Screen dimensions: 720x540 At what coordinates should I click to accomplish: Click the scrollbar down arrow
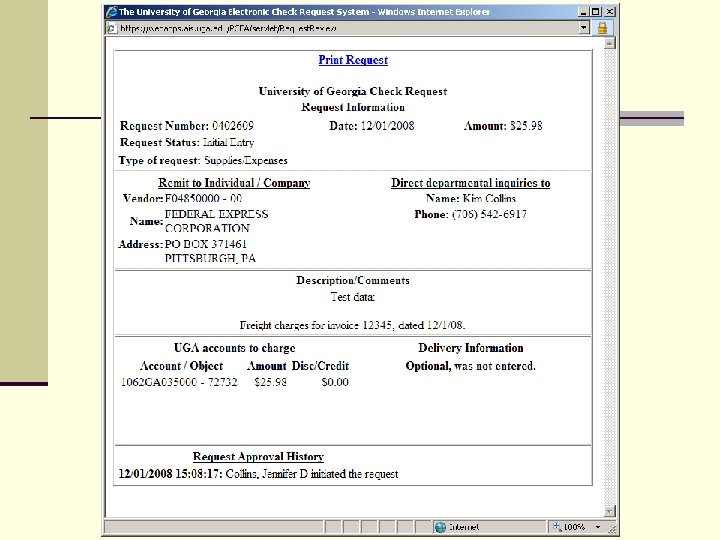pos(609,511)
